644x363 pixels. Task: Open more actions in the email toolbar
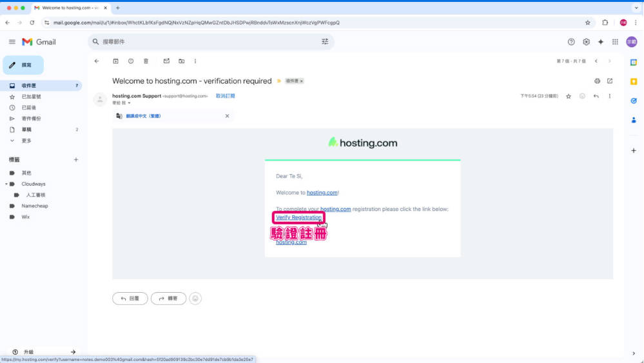[195, 61]
